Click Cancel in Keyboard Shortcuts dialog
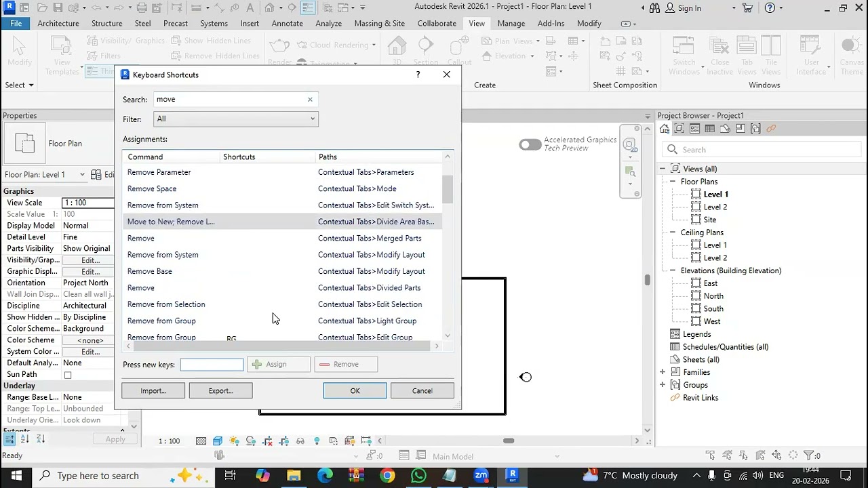The width and height of the screenshot is (868, 488). pyautogui.click(x=422, y=390)
